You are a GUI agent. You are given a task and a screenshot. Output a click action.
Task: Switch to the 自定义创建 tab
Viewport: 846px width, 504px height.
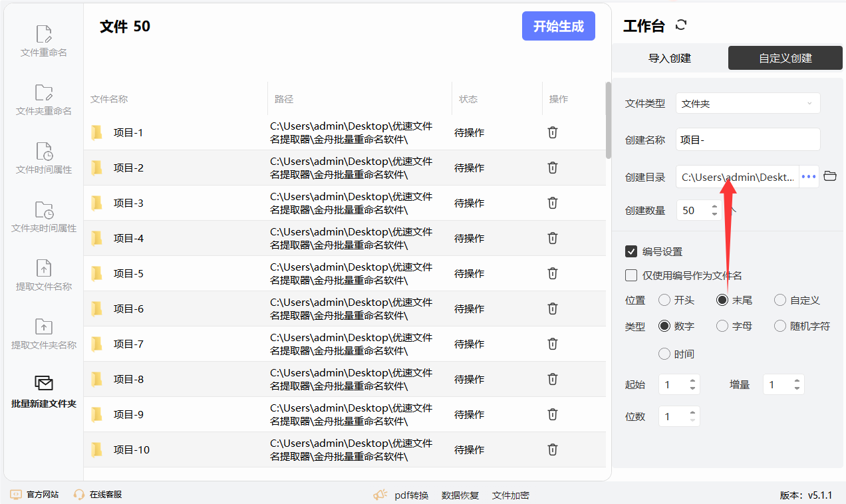tap(785, 58)
